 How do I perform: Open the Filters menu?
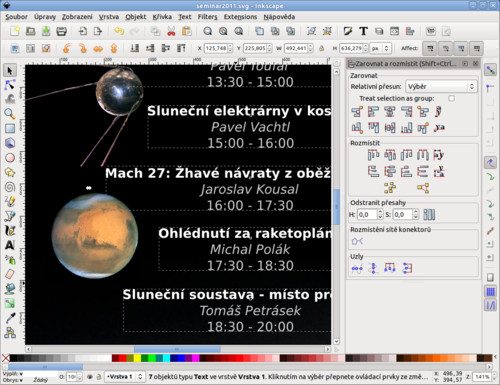click(x=207, y=17)
